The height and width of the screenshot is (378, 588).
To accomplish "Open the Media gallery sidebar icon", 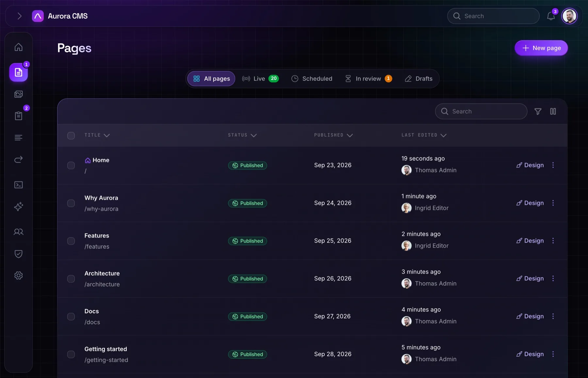I will [x=19, y=94].
